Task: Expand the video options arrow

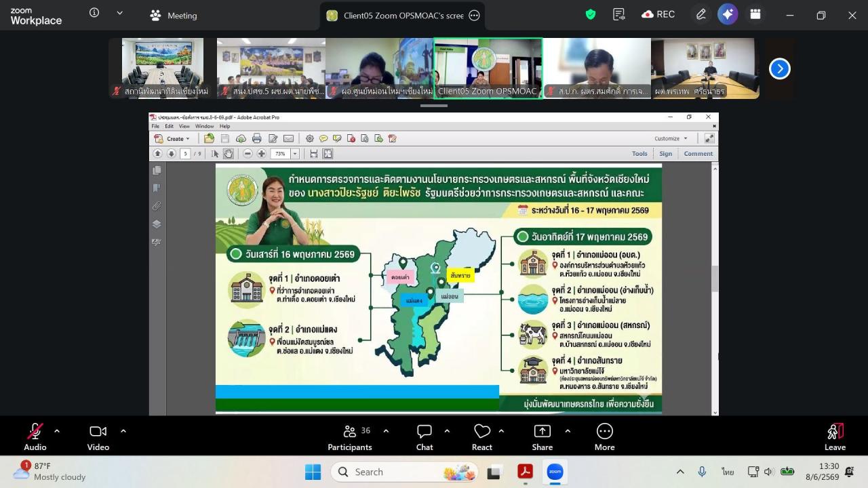Action: coord(123,431)
